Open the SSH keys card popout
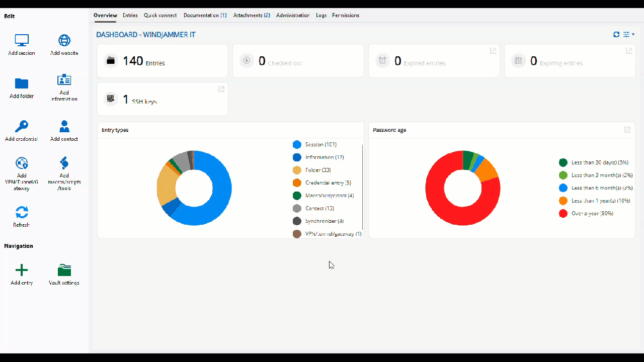644x362 pixels. tap(221, 89)
